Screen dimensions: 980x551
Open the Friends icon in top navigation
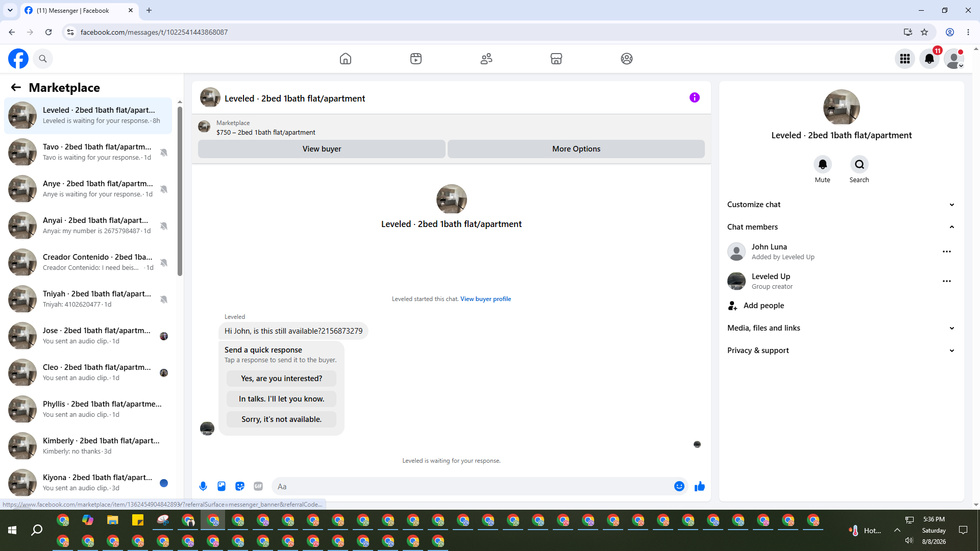click(x=486, y=59)
